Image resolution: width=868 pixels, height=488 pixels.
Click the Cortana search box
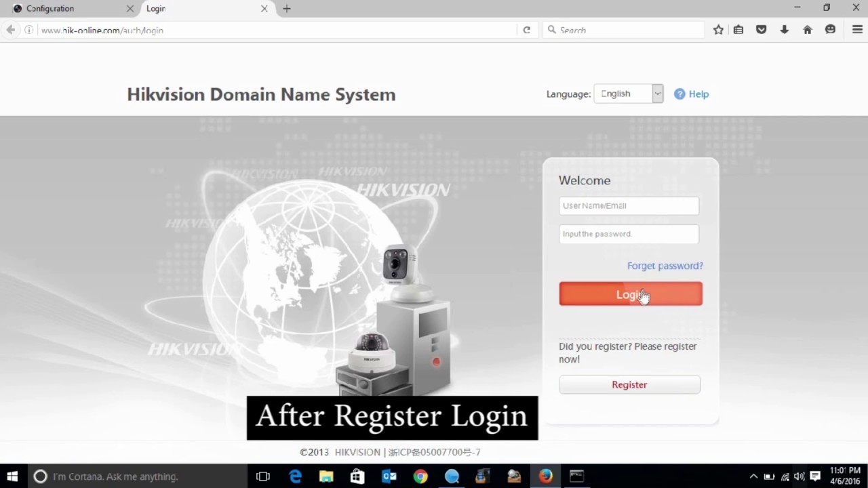pyautogui.click(x=139, y=476)
